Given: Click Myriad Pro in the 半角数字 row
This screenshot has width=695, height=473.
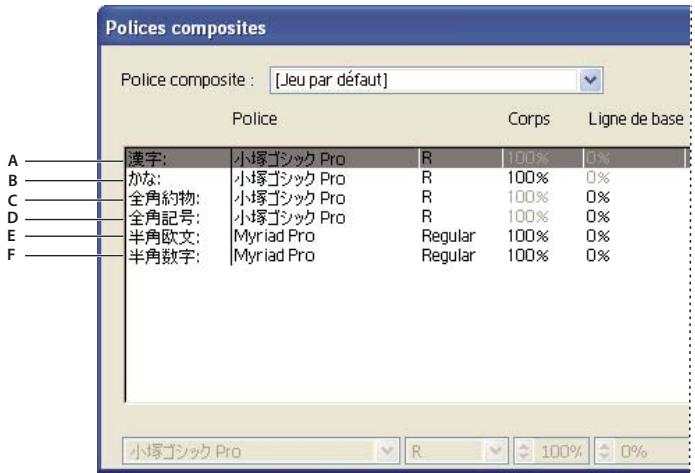Looking at the screenshot, I should (274, 255).
